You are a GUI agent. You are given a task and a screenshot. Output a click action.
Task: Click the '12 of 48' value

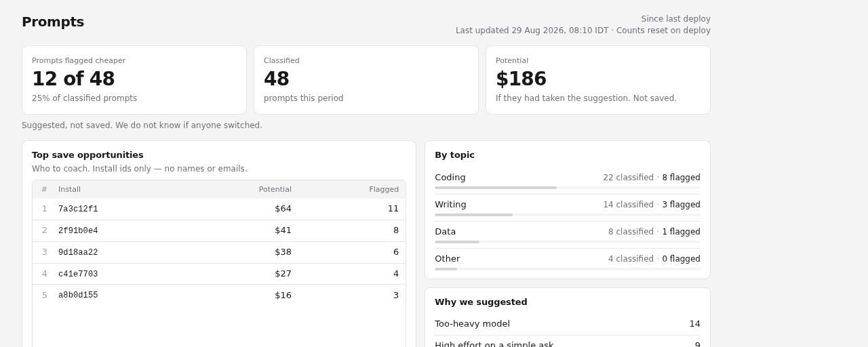click(x=73, y=79)
